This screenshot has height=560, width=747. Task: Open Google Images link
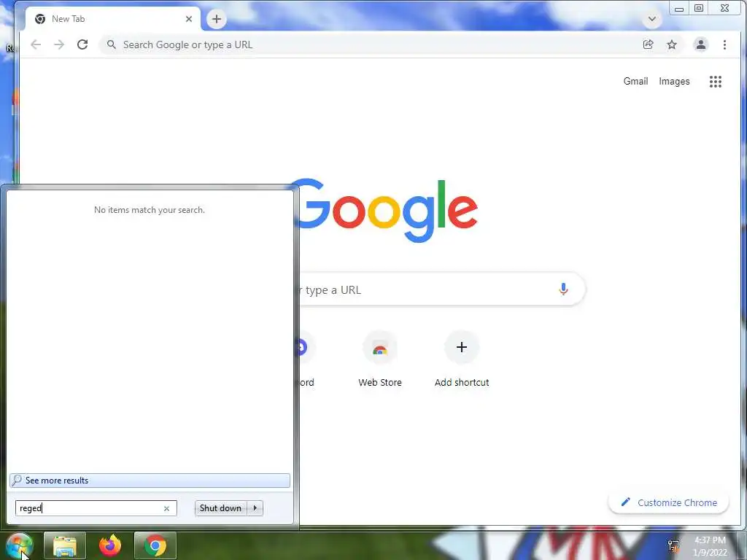click(x=674, y=82)
